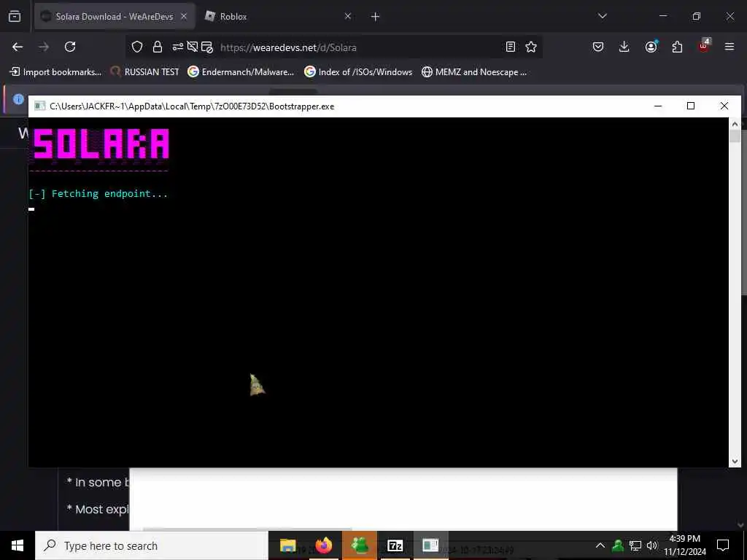Open the Index of /ISOs/Windows bookmark
This screenshot has width=747, height=560.
click(358, 72)
